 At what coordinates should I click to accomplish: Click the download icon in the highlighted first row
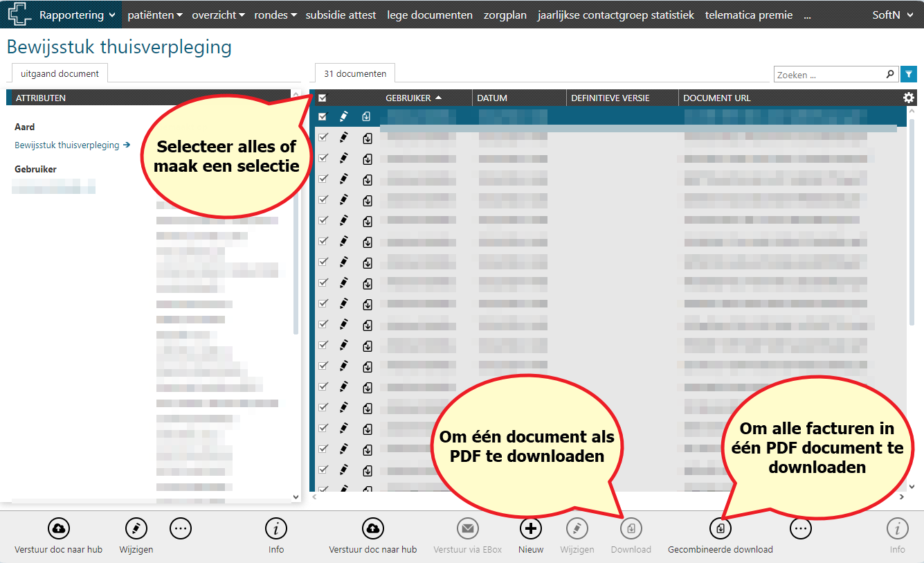click(367, 117)
